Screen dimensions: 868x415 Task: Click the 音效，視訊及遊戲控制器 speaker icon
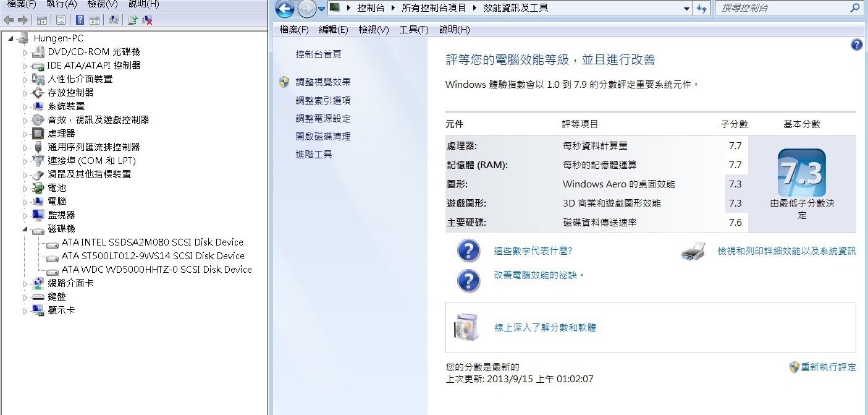[x=38, y=120]
